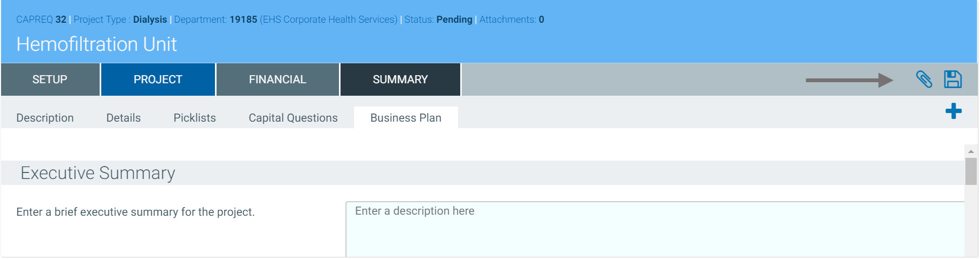Viewport: 980px width, 259px height.
Task: Click the blue plus add icon
Action: [953, 111]
